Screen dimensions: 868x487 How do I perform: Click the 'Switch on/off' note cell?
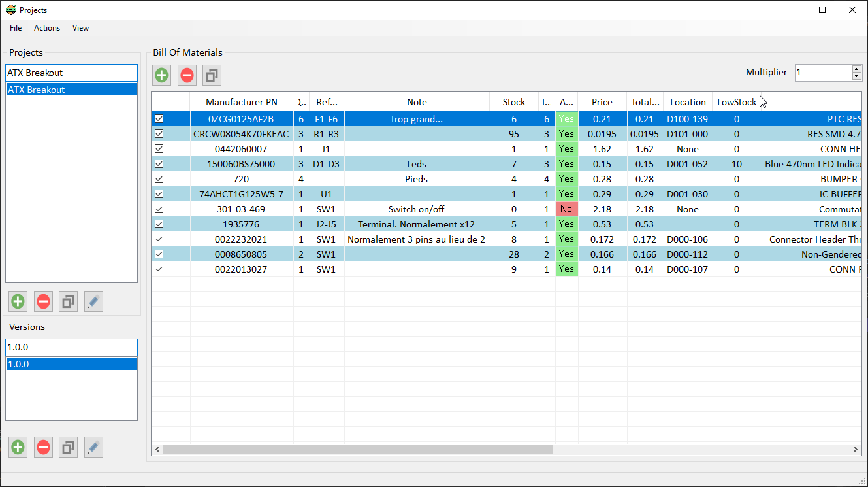pyautogui.click(x=417, y=209)
